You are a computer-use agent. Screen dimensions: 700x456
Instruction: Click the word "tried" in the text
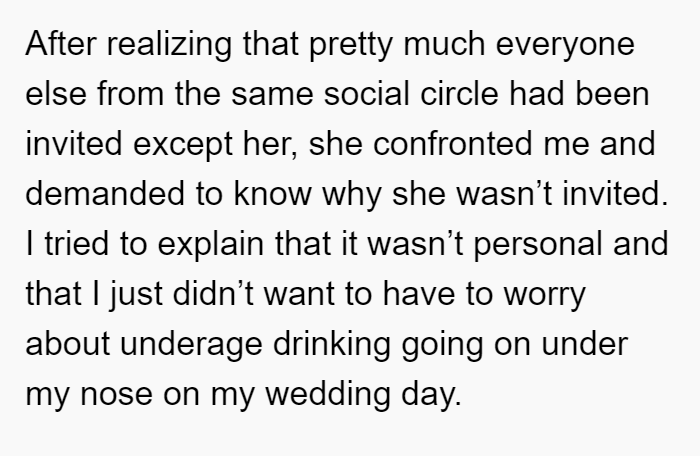click(76, 244)
